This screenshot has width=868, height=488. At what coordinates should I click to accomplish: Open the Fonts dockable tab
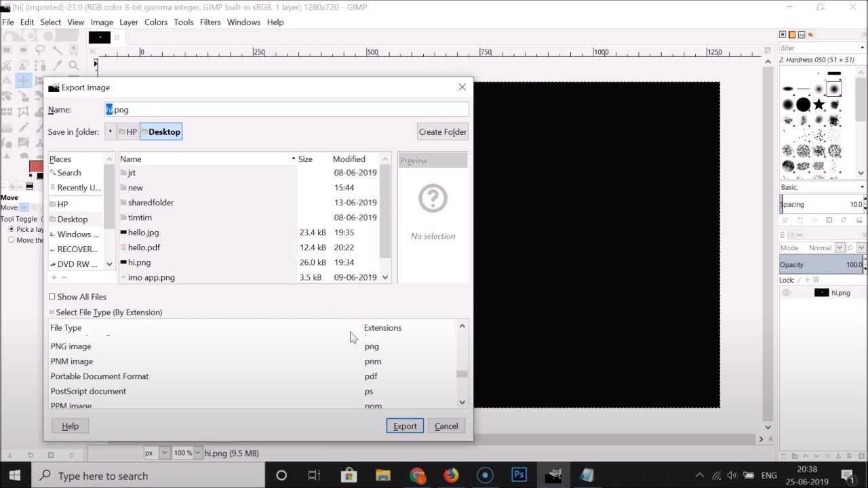click(802, 35)
